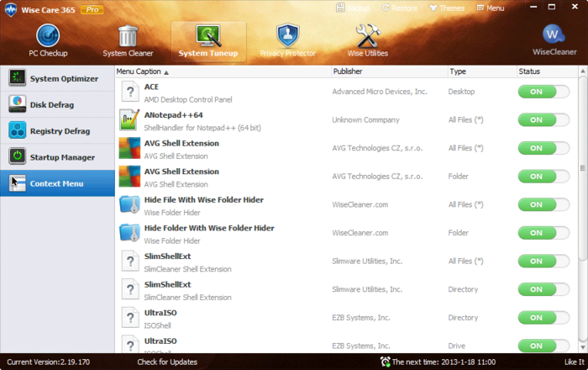Switch to Registry Defrag section
588x370 pixels.
point(57,130)
